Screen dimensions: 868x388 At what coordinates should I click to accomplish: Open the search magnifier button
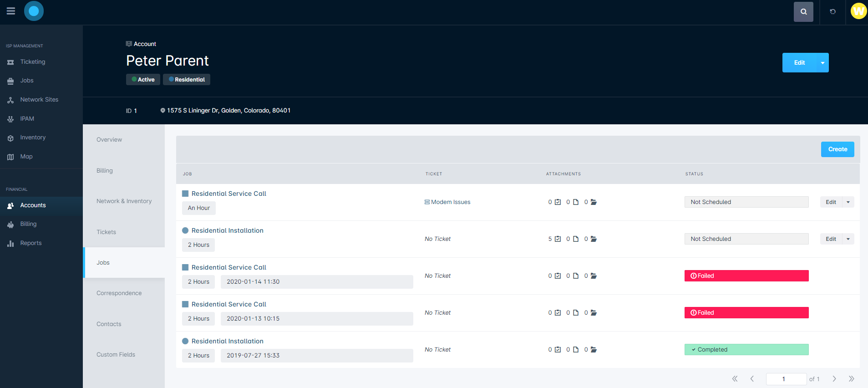803,12
